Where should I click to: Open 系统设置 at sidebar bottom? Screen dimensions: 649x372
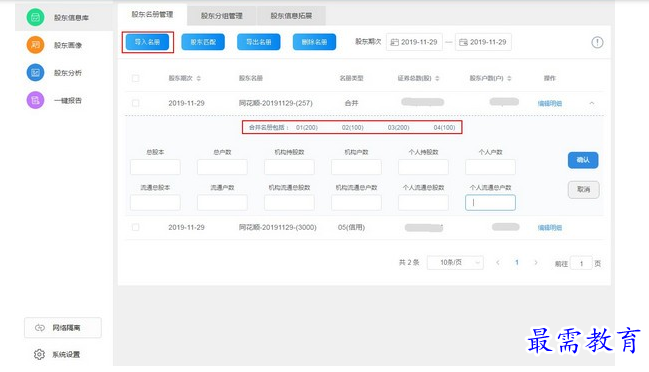pyautogui.click(x=57, y=354)
